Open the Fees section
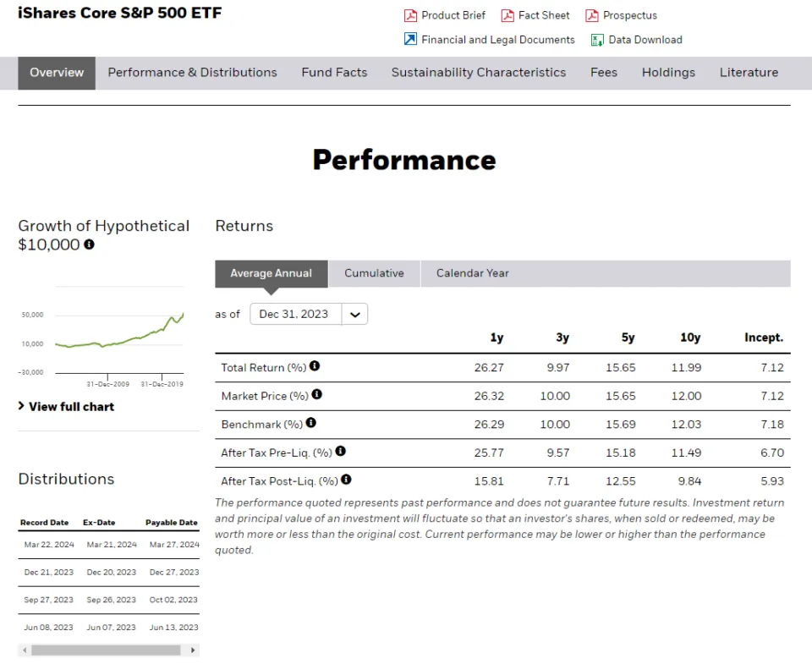 click(x=603, y=73)
